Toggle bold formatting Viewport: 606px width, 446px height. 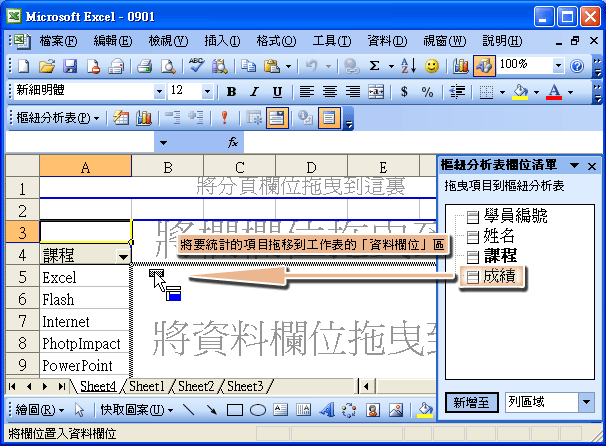[x=231, y=92]
